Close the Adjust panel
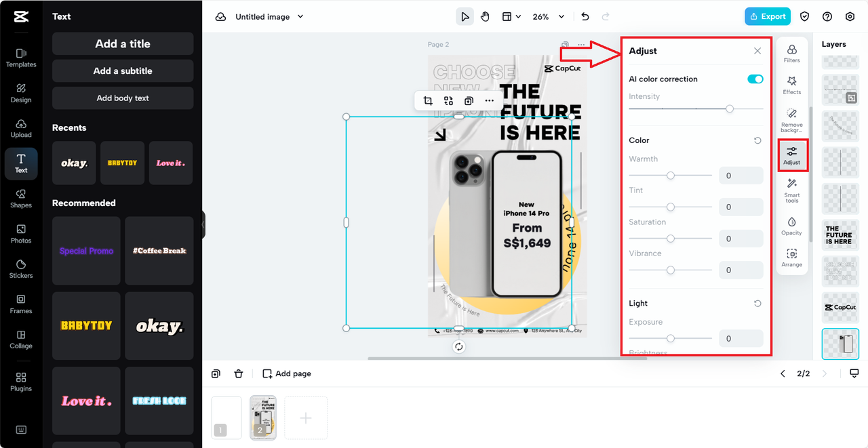 pyautogui.click(x=757, y=51)
